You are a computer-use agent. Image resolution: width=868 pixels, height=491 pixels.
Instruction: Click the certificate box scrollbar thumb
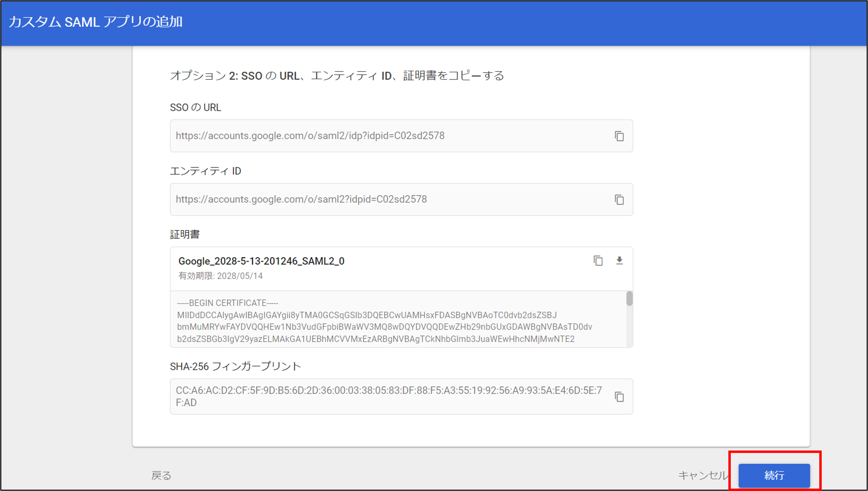coord(629,299)
